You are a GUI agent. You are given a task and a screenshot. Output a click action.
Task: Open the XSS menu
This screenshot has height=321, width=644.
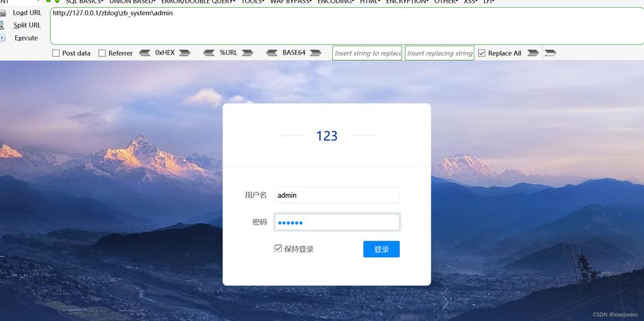point(470,2)
